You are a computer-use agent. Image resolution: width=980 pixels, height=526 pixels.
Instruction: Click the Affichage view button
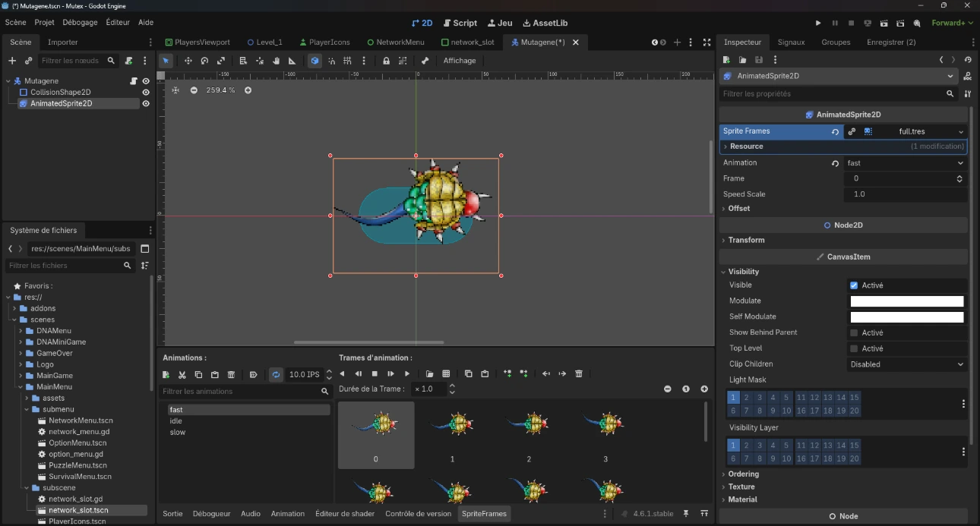(x=460, y=61)
